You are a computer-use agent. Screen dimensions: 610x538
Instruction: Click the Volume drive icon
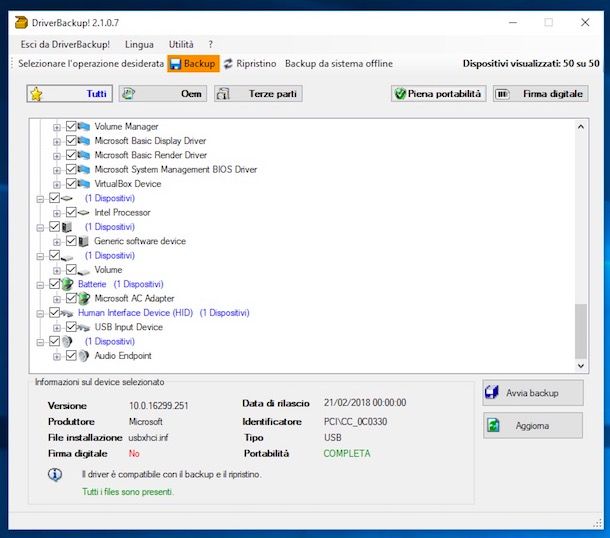pos(84,271)
